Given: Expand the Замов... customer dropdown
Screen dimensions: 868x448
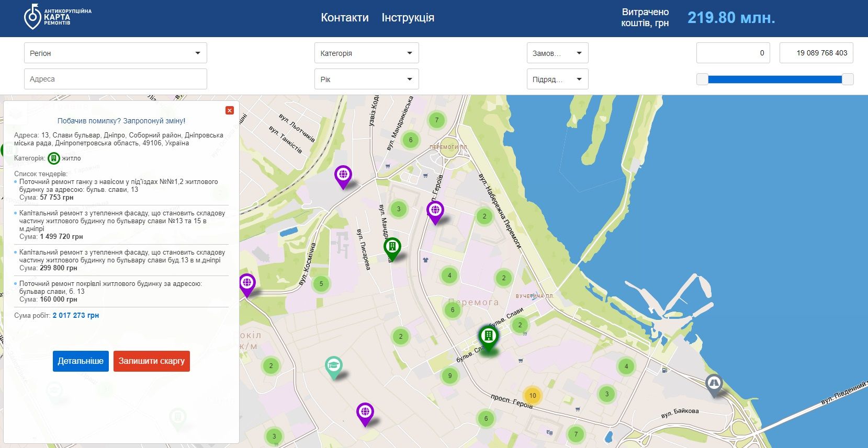Looking at the screenshot, I should point(557,53).
